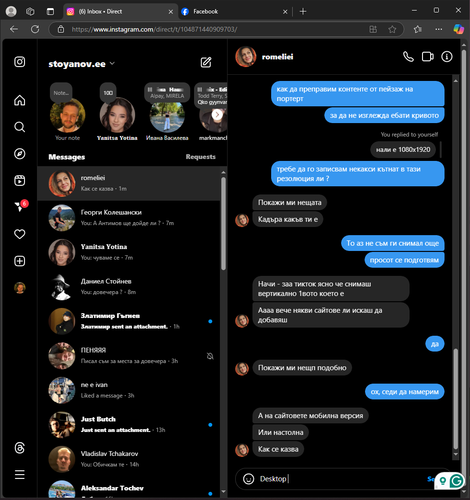
Task: Open the emoji picker in message box
Action: coord(248,479)
